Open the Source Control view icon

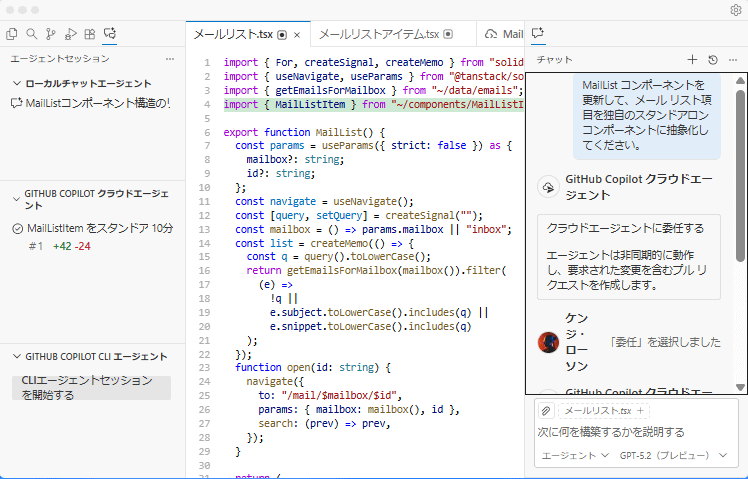(x=51, y=34)
